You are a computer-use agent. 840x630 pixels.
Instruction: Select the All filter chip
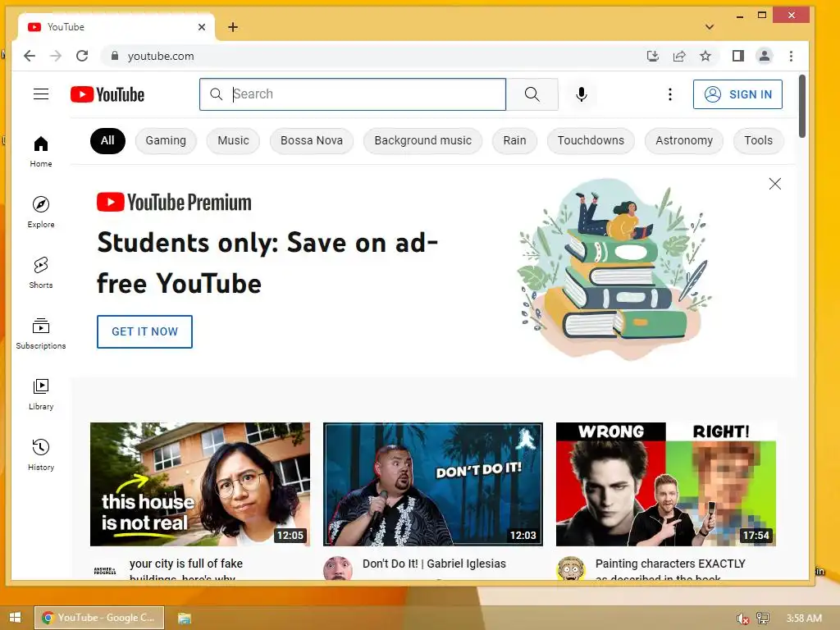tap(107, 141)
